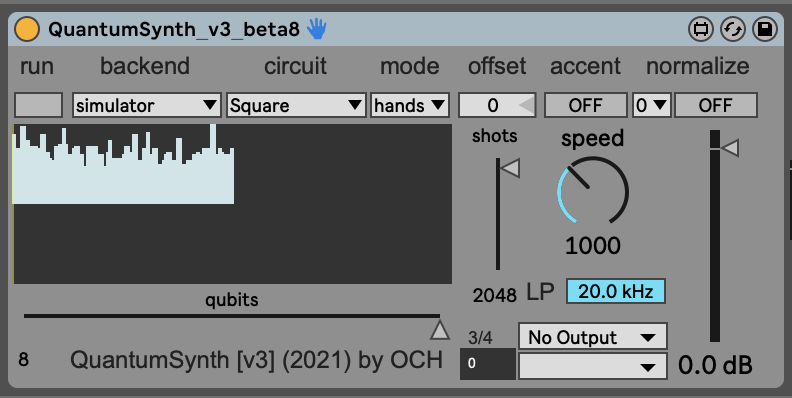This screenshot has height=398, width=792.
Task: Click the shots slider flag handle
Action: click(x=510, y=168)
